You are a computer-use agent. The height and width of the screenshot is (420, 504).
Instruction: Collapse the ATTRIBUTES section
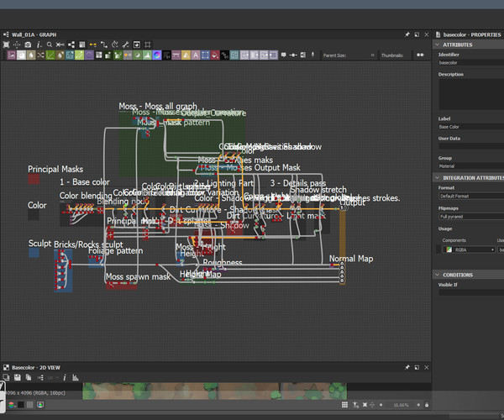pos(437,45)
